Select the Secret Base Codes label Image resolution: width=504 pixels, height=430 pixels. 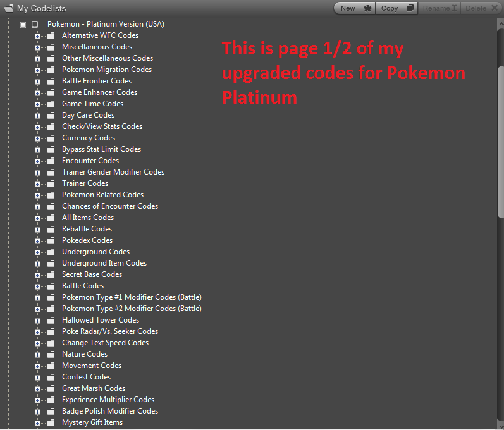(x=92, y=274)
